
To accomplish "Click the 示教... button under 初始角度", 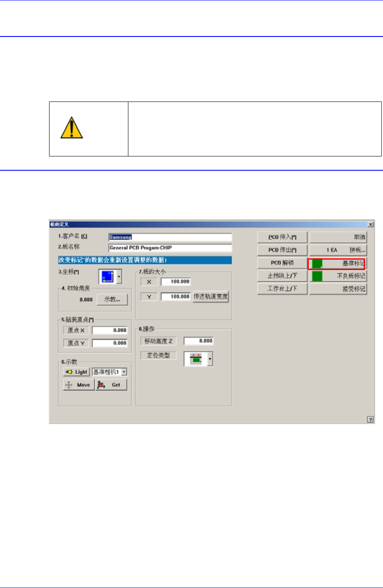I will click(x=112, y=299).
